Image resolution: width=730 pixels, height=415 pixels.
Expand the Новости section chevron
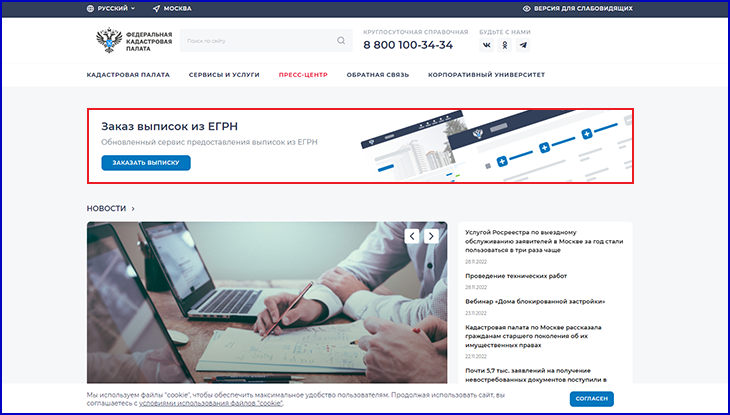click(133, 209)
